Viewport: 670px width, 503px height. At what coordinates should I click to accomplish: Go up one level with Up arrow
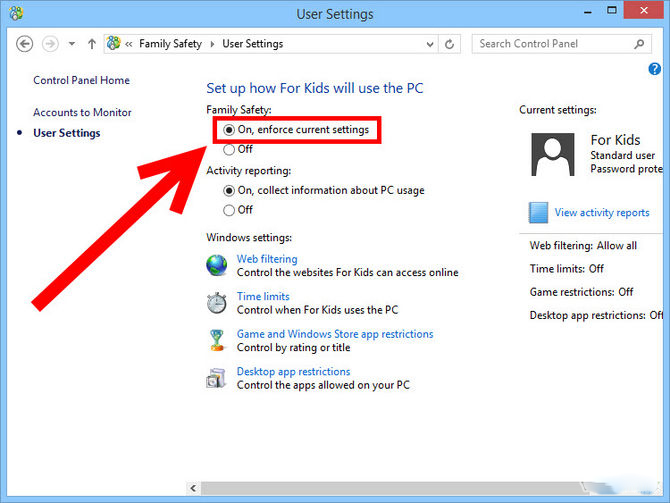[x=91, y=44]
